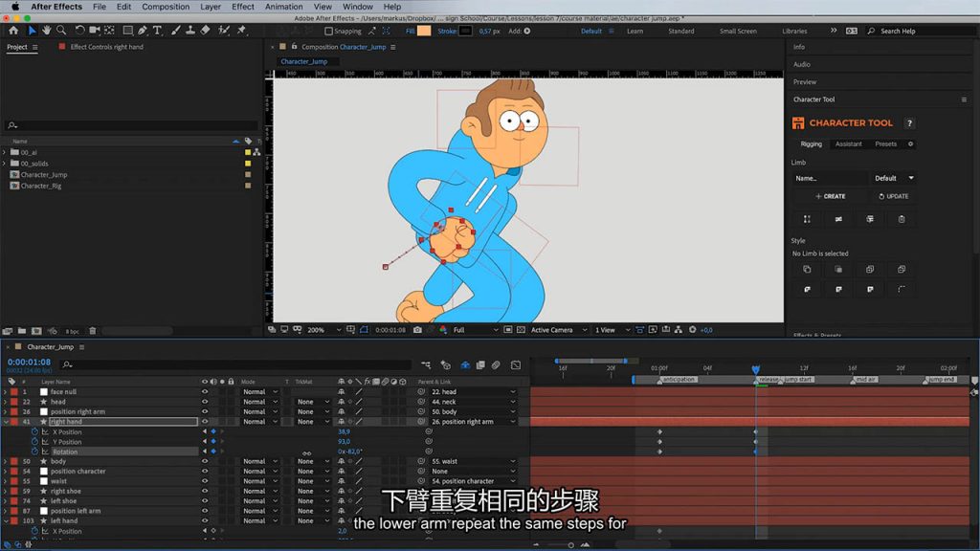Viewport: 980px width, 551px height.
Task: Take a snapshot with camera icon
Action: coord(417,330)
